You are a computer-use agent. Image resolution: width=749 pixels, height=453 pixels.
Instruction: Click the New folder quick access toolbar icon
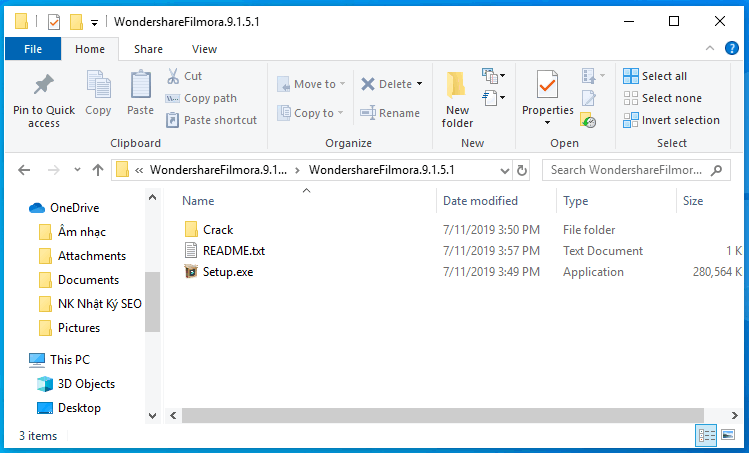pos(76,22)
